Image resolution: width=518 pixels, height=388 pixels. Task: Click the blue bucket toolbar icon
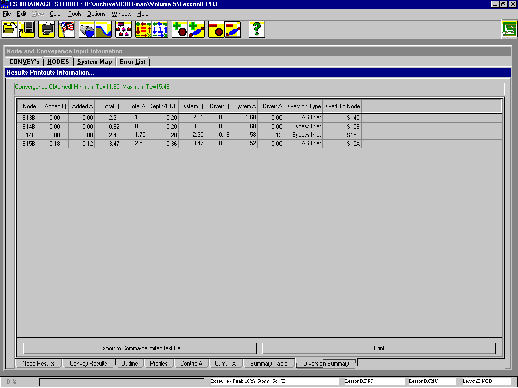[87, 29]
